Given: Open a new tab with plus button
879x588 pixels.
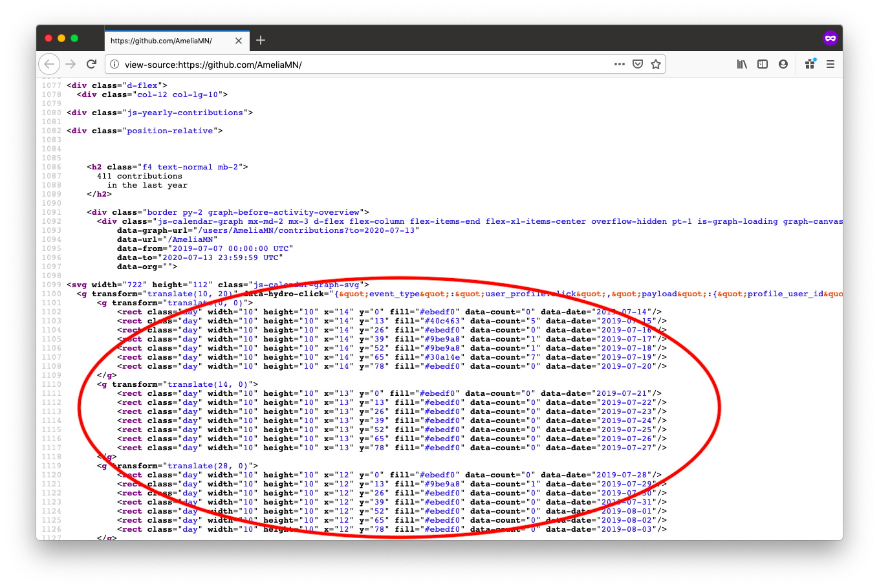Looking at the screenshot, I should tap(261, 40).
